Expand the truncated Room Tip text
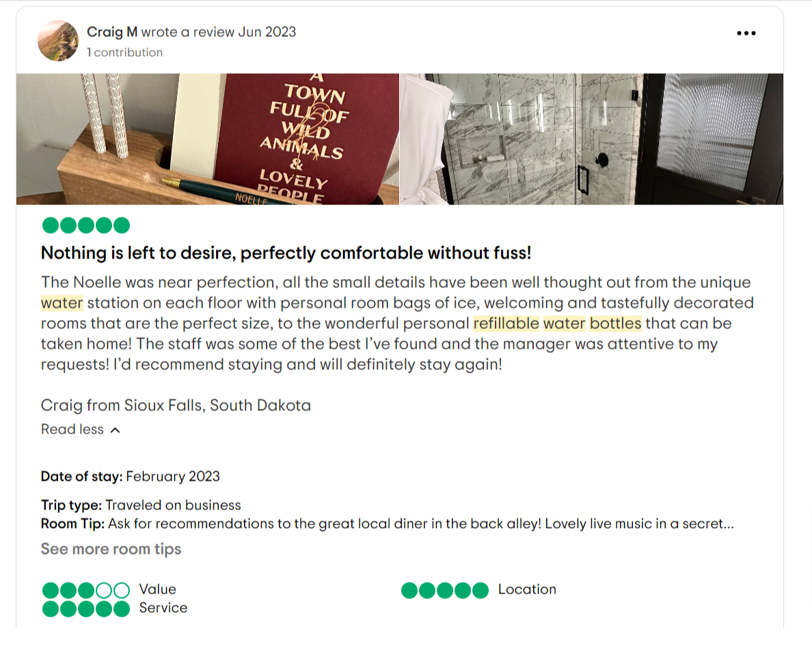Image resolution: width=812 pixels, height=651 pixels. (728, 523)
